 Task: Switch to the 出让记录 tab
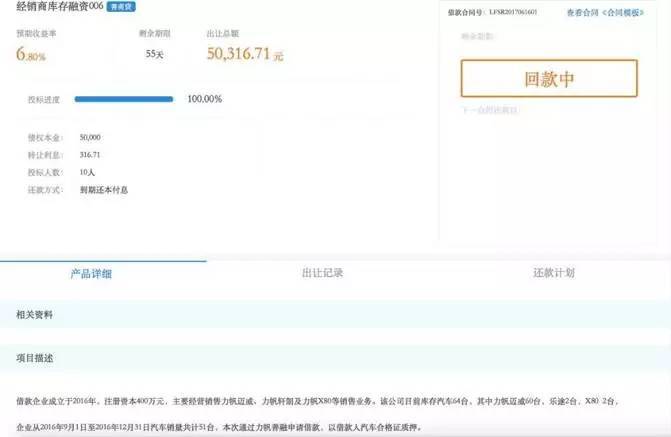tap(322, 273)
